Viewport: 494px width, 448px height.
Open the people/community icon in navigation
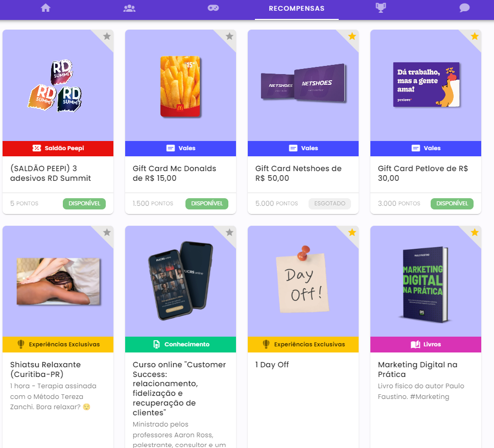(x=129, y=8)
